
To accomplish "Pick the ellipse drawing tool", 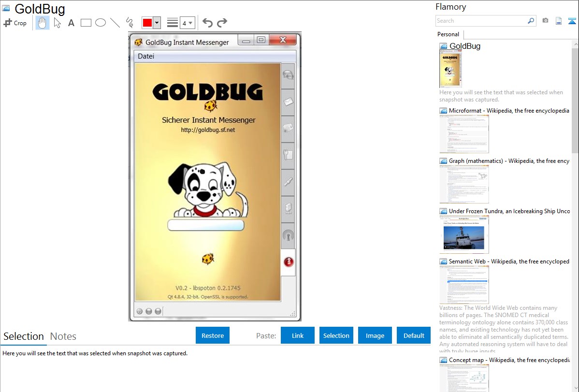I will point(101,23).
